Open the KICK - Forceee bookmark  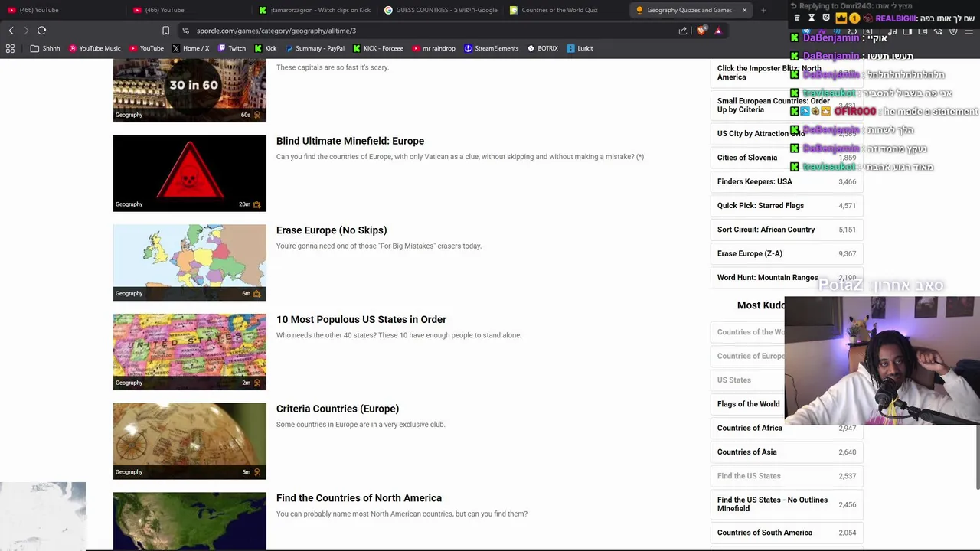coord(378,48)
